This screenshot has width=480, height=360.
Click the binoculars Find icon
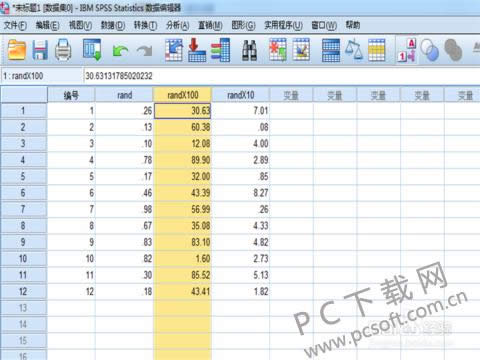(x=249, y=50)
